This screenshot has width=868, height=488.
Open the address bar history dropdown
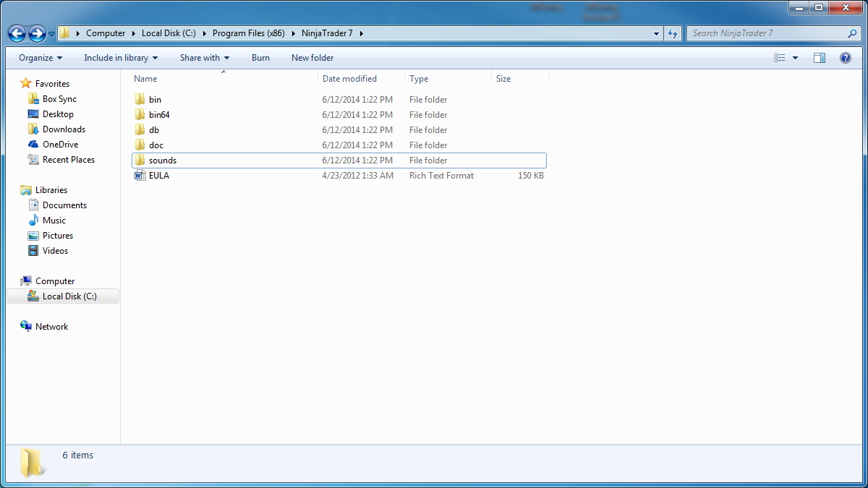coord(656,33)
